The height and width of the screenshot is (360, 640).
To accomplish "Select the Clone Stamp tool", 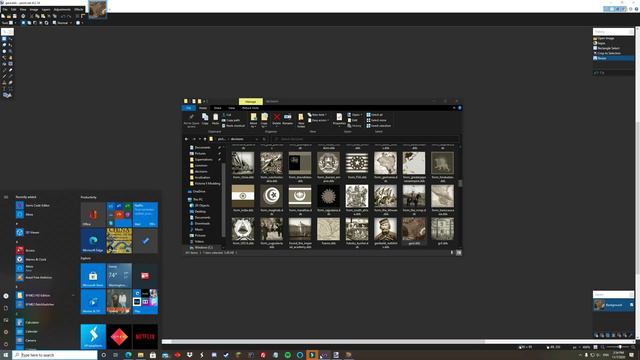I will [x=4, y=82].
